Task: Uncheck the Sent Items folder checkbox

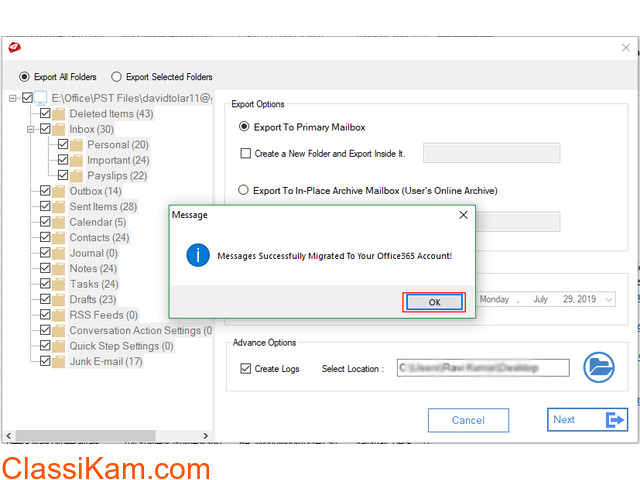Action: pyautogui.click(x=45, y=207)
